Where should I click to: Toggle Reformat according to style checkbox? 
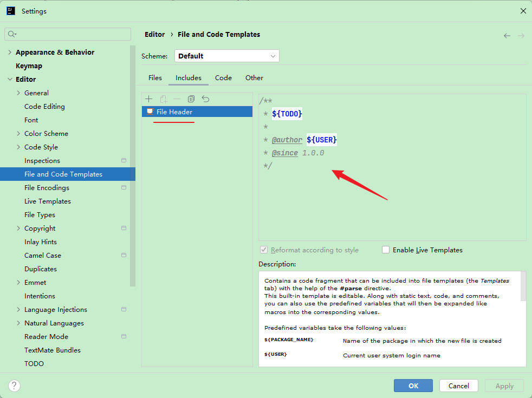[x=264, y=250]
